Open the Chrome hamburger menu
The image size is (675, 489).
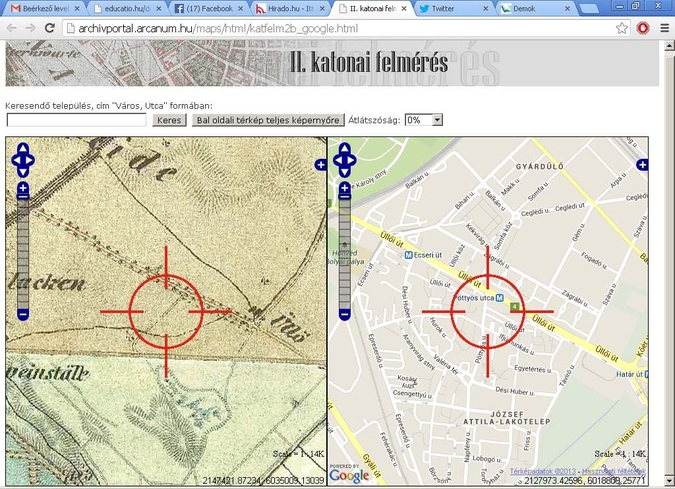(x=665, y=28)
